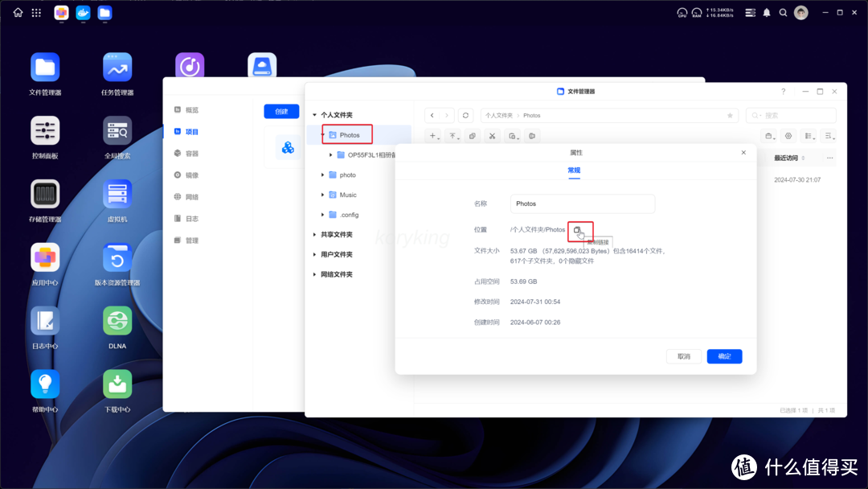
Task: Collapse the Personal Folder (个人文件夹) tree node
Action: pyautogui.click(x=314, y=115)
